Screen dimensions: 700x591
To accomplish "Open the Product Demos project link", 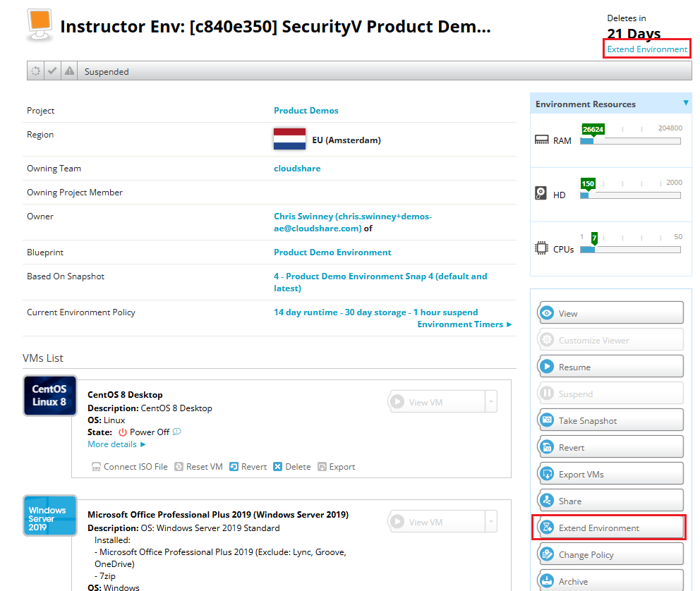I will click(x=306, y=111).
